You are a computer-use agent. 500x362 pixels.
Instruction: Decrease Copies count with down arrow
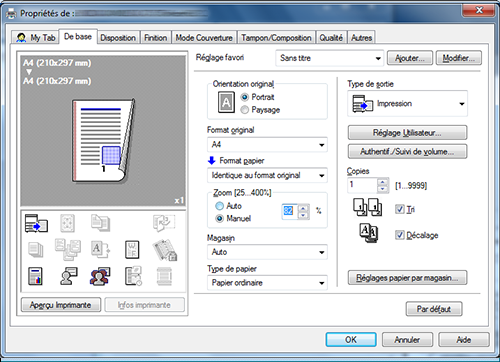click(383, 189)
